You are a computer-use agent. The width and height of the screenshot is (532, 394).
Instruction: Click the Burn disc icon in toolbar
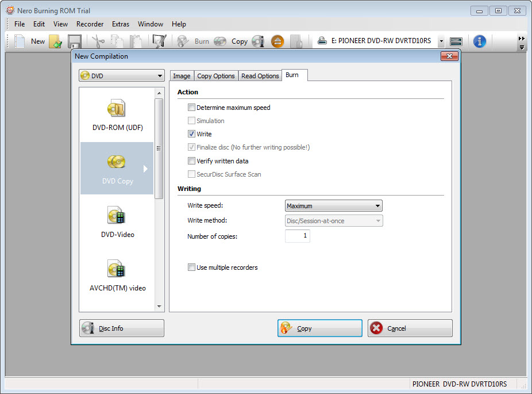pyautogui.click(x=183, y=41)
